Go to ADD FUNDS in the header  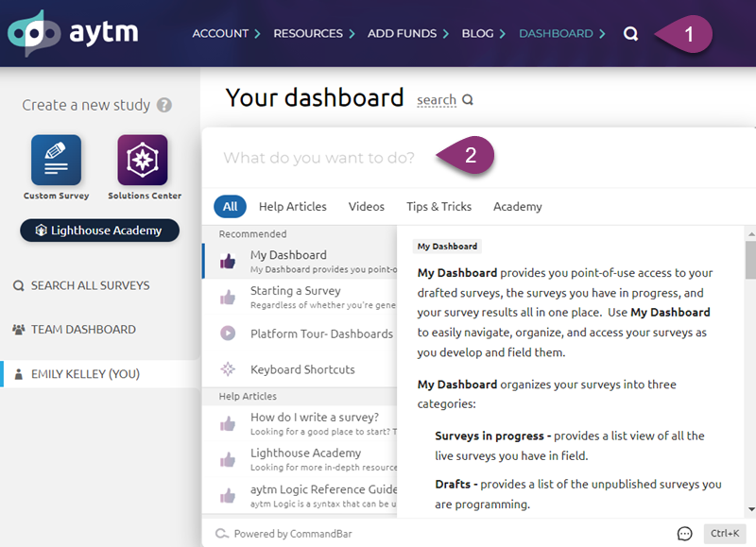point(403,34)
